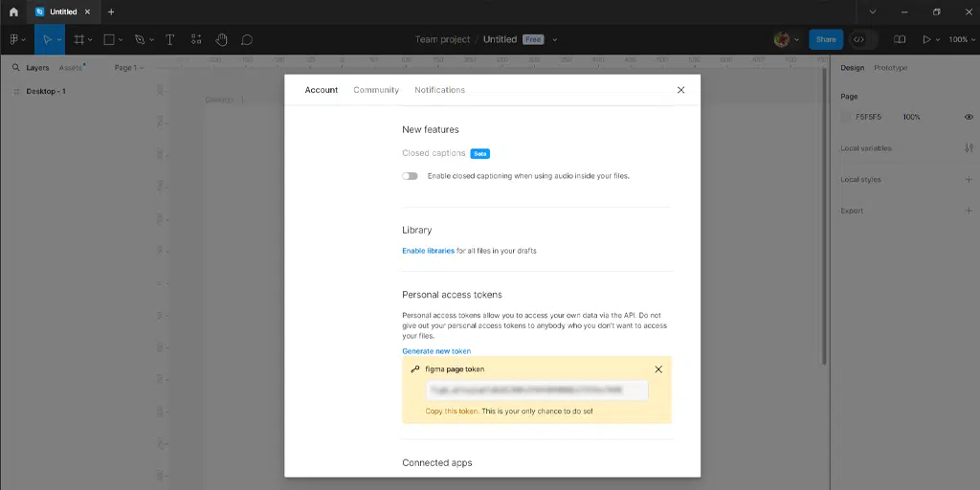Screen dimensions: 980x490
Task: Click the page color swatch F5F5F5
Action: [846, 117]
